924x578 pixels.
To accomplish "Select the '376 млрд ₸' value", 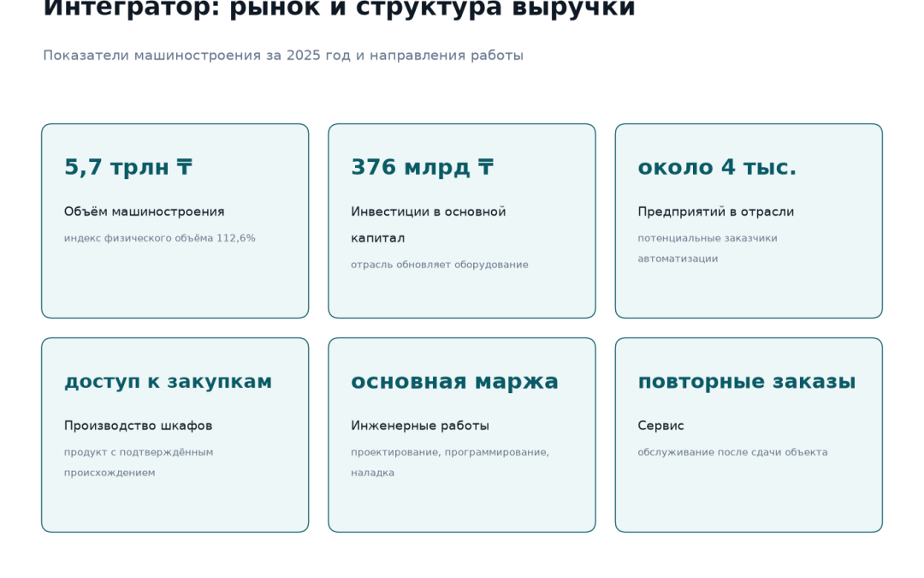I will (x=422, y=167).
